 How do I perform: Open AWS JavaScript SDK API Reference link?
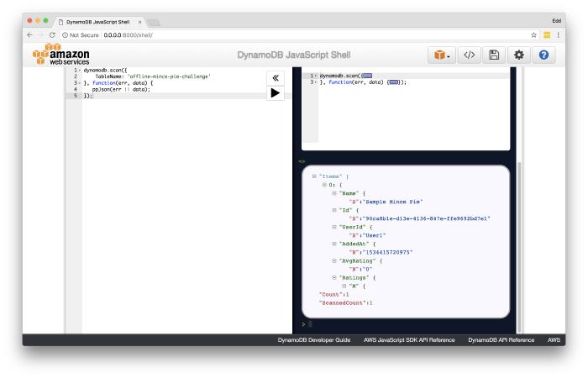click(409, 339)
